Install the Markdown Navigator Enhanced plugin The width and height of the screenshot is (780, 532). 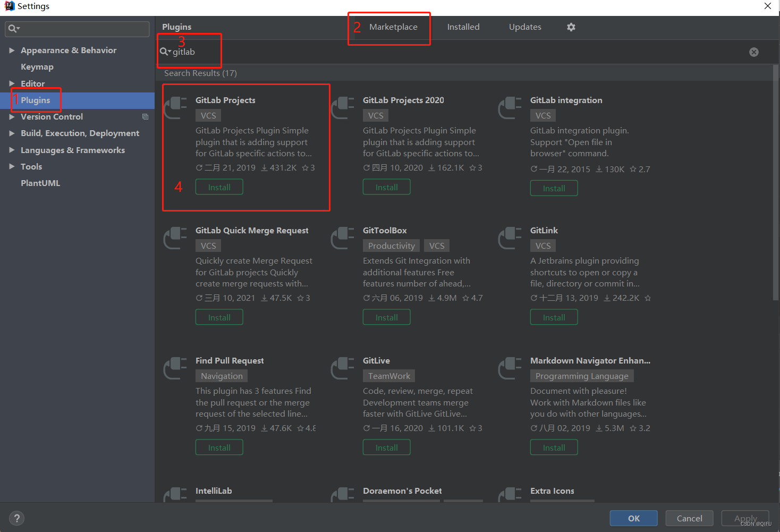click(554, 447)
